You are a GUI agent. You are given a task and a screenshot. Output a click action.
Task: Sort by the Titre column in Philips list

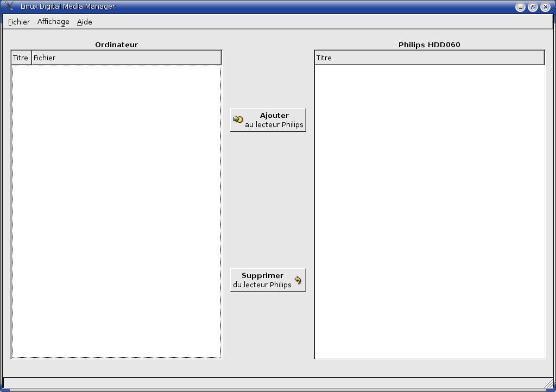[429, 58]
